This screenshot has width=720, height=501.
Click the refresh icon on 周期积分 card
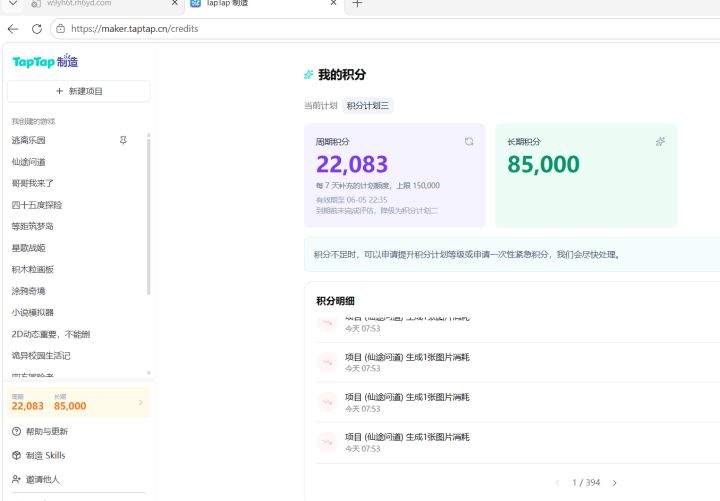tap(469, 141)
